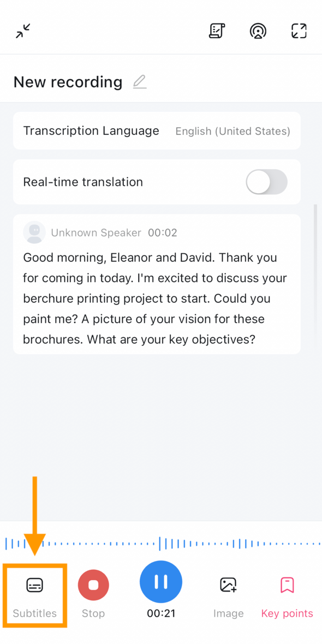322x644 pixels.
Task: Tap the Unknown Speaker name label
Action: [x=96, y=233]
